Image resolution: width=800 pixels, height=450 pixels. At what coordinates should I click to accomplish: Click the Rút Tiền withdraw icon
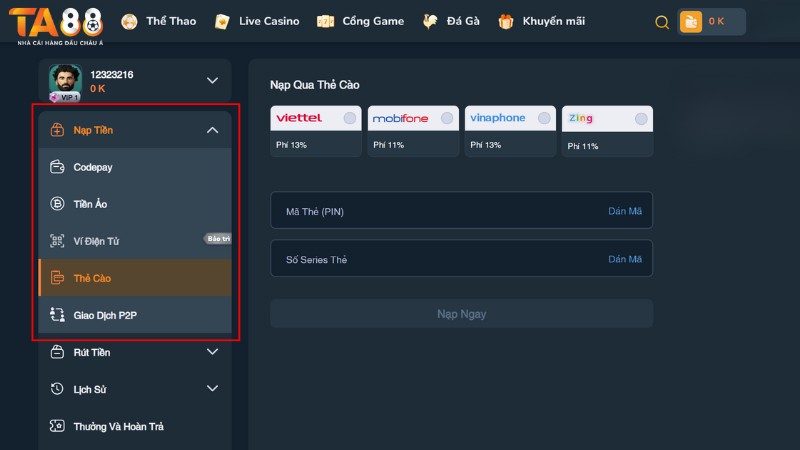point(57,352)
